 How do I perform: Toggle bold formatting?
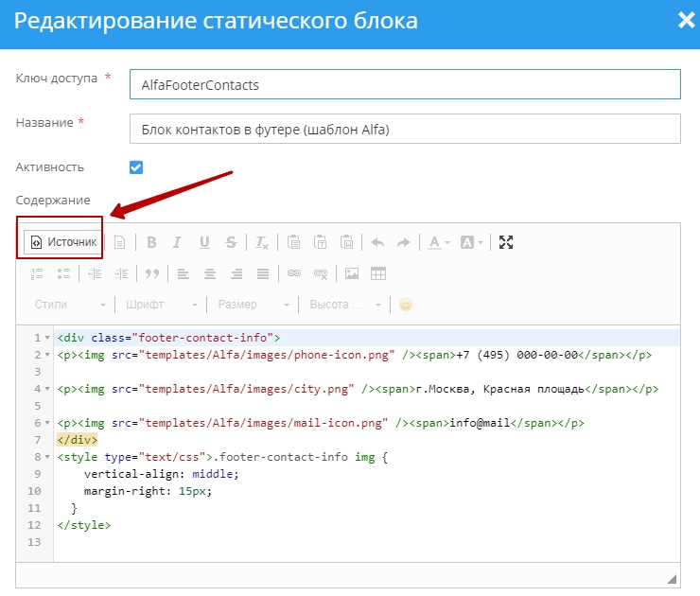[x=151, y=242]
